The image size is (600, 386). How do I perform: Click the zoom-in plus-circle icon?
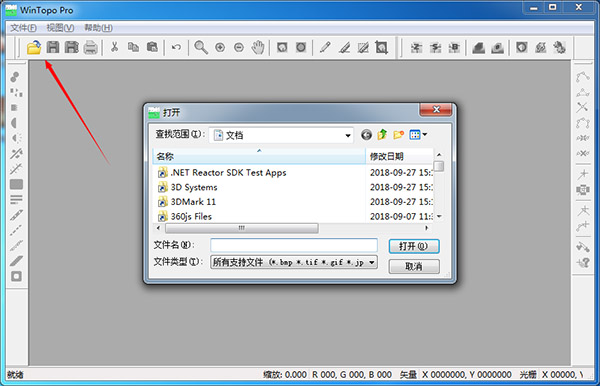(x=220, y=47)
